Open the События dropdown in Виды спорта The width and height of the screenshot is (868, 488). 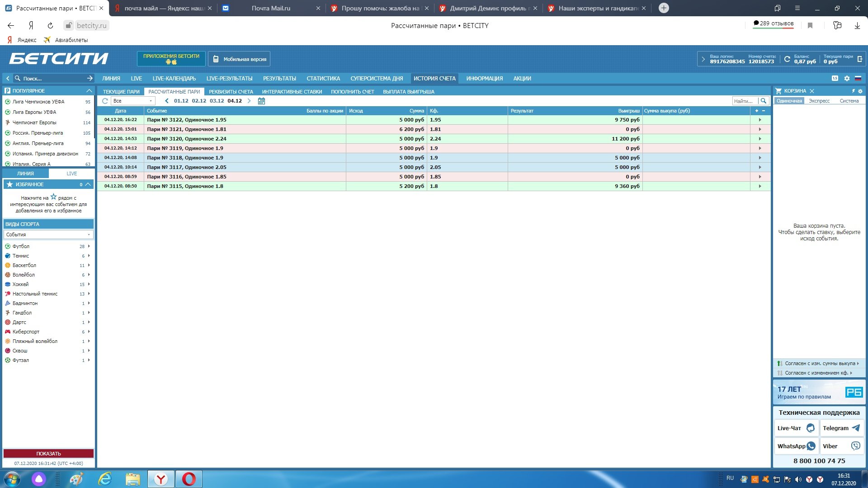48,235
